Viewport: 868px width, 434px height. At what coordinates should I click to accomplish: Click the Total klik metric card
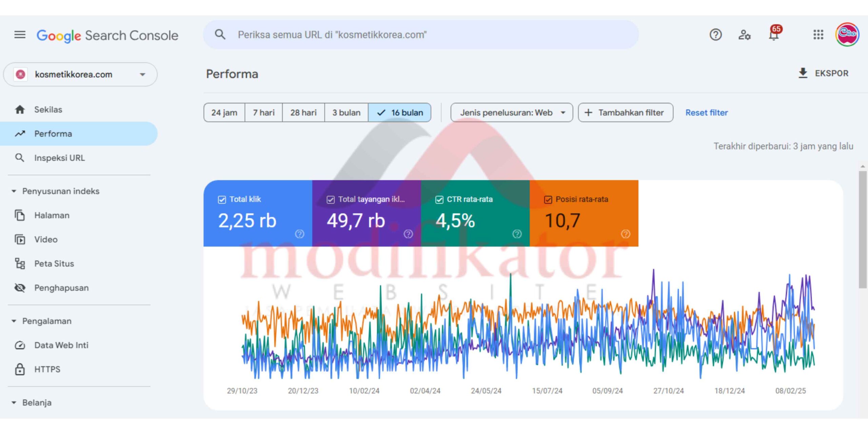pyautogui.click(x=258, y=213)
